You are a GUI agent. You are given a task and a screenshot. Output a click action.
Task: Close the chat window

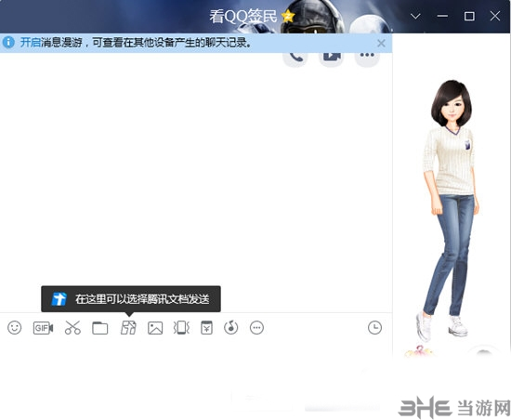[495, 16]
